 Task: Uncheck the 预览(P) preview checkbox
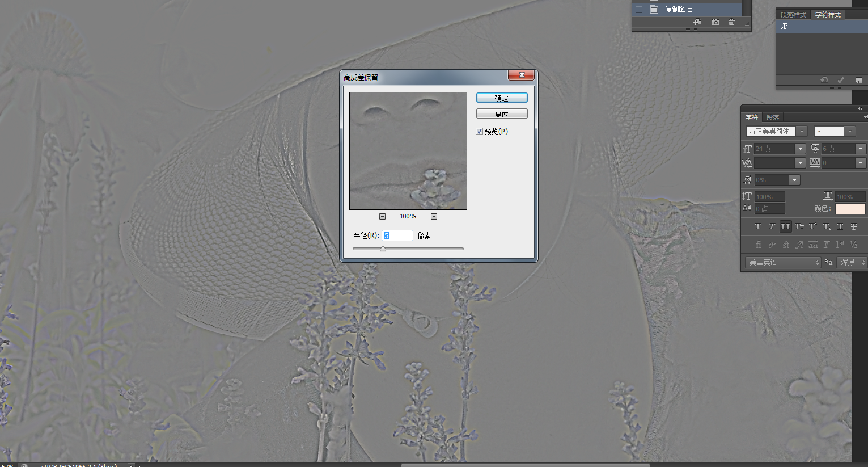480,132
